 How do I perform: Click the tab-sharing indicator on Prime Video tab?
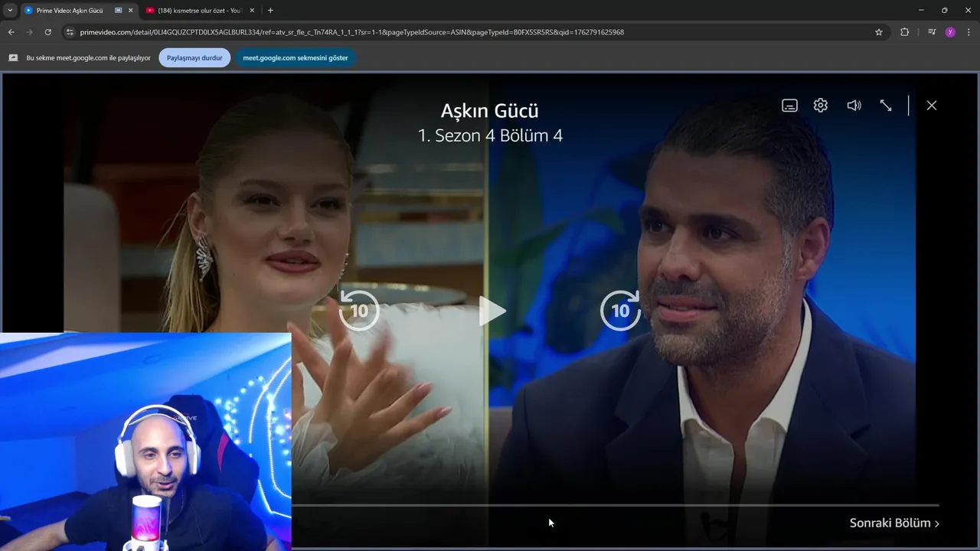pos(118,11)
